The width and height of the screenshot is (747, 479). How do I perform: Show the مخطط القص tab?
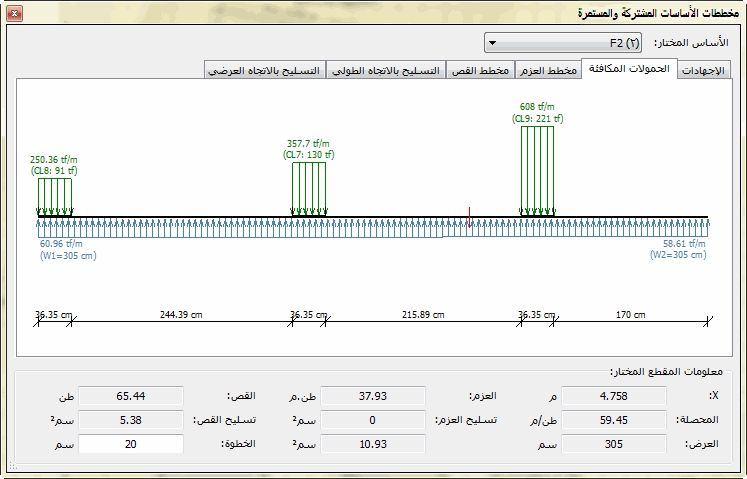tap(482, 70)
